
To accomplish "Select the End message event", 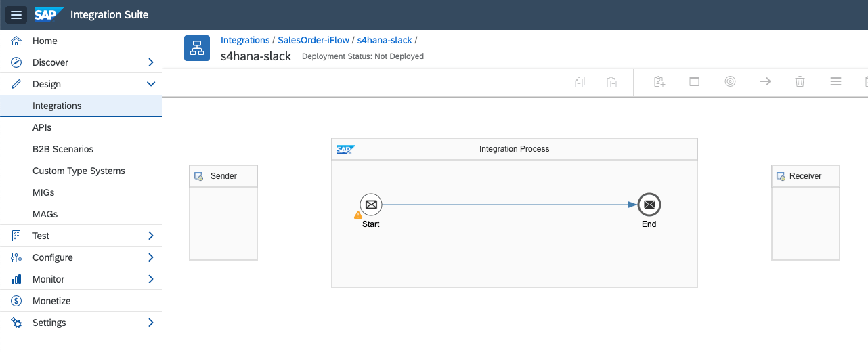I will coord(649,204).
